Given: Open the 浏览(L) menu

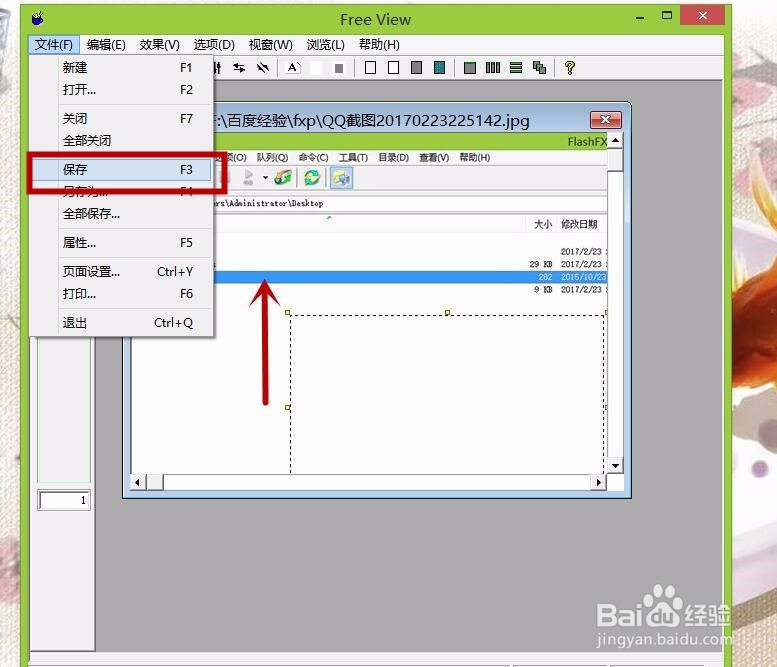Looking at the screenshot, I should pos(326,45).
